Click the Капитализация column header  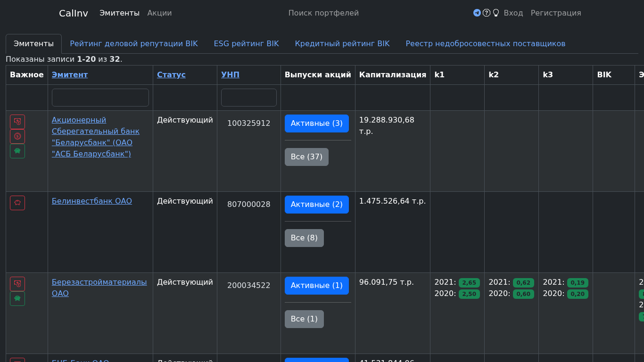(x=393, y=74)
